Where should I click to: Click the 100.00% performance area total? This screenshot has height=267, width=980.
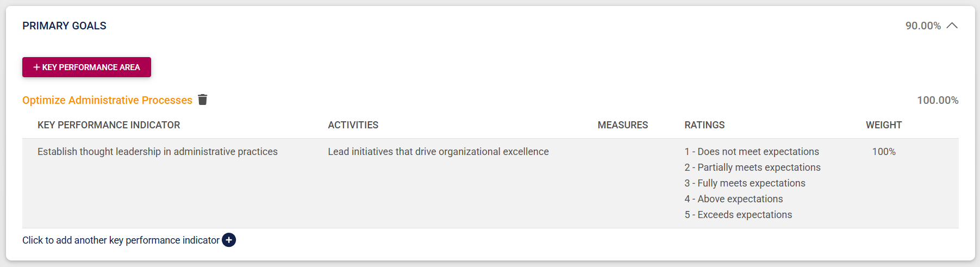[938, 100]
